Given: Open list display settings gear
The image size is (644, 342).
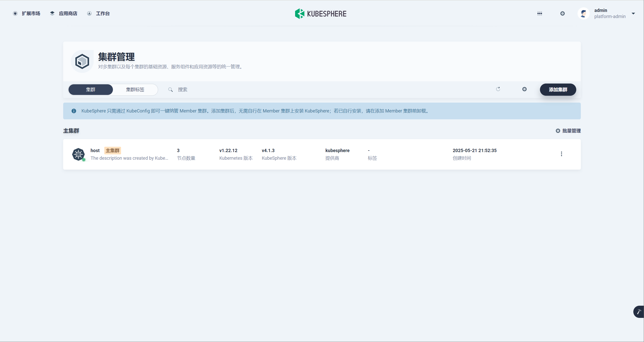Looking at the screenshot, I should [524, 89].
